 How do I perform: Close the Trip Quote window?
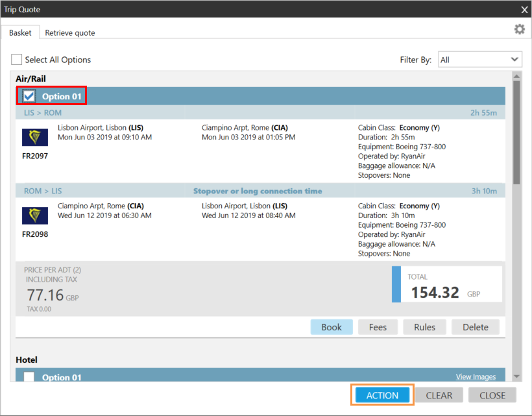click(x=524, y=9)
